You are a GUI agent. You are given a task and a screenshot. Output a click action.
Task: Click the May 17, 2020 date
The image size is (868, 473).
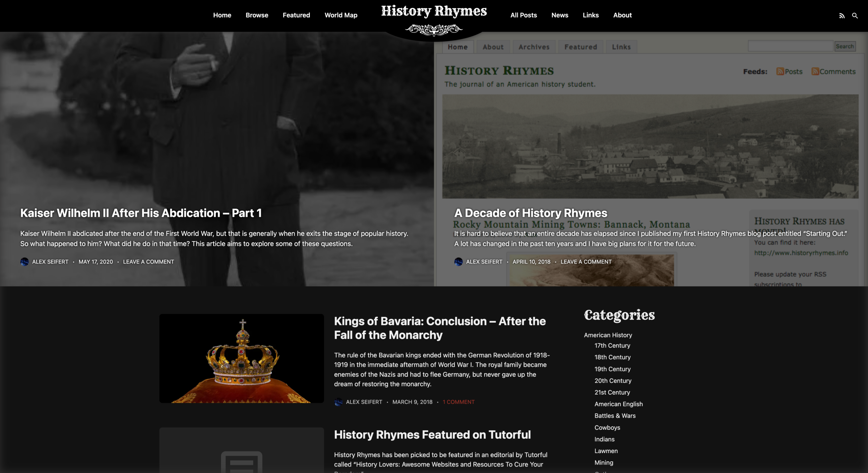click(96, 262)
